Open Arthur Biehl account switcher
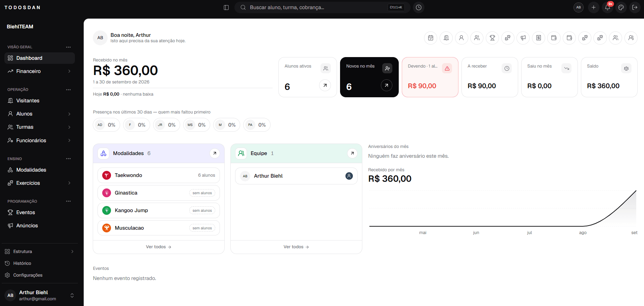This screenshot has width=644, height=306. point(40,296)
